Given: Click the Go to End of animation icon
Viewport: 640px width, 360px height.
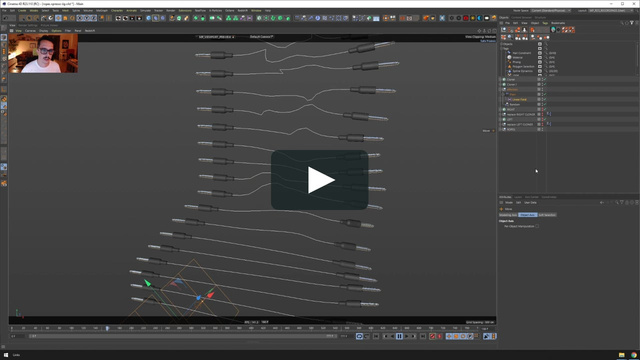Looking at the screenshot, I should pos(423,336).
